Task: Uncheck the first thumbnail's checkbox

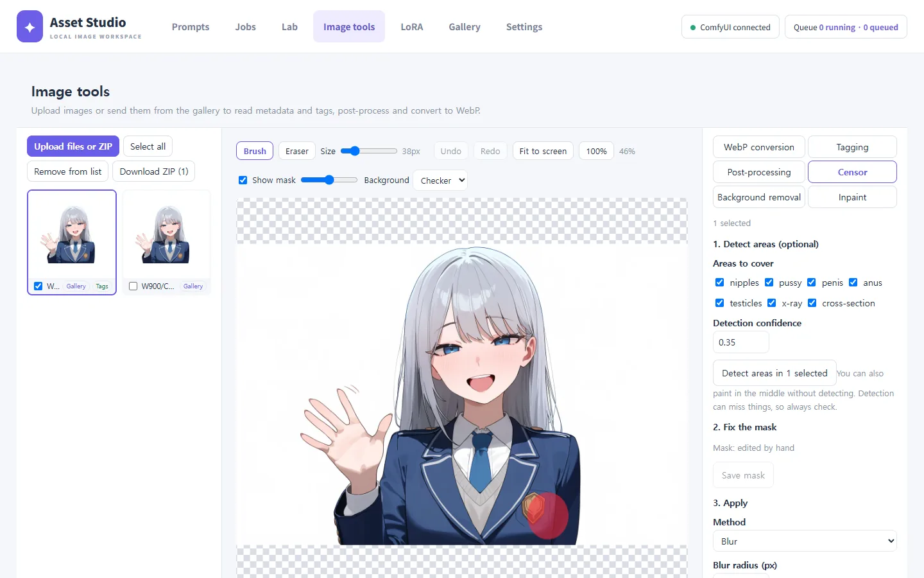Action: [38, 286]
